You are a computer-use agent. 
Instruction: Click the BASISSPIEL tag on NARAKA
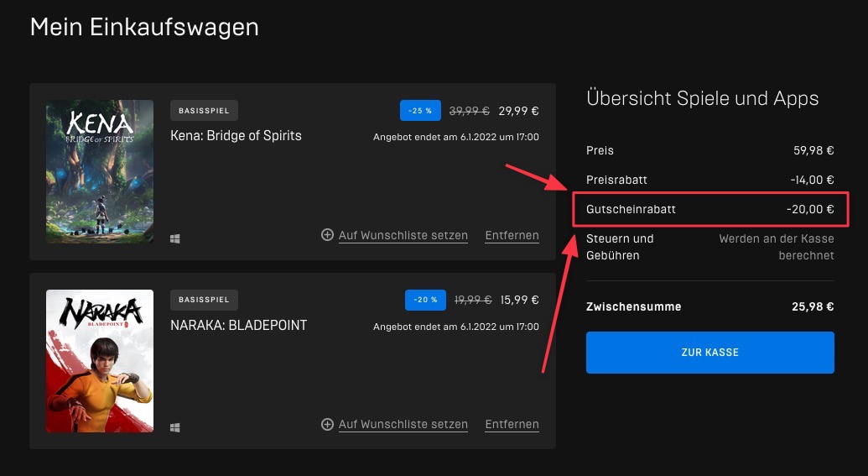(205, 300)
